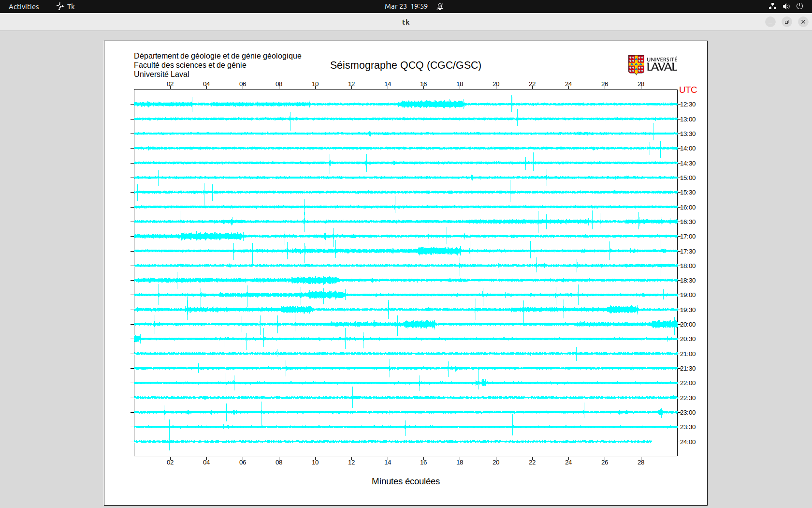Minimize the tk window
The image size is (812, 508).
click(770, 22)
